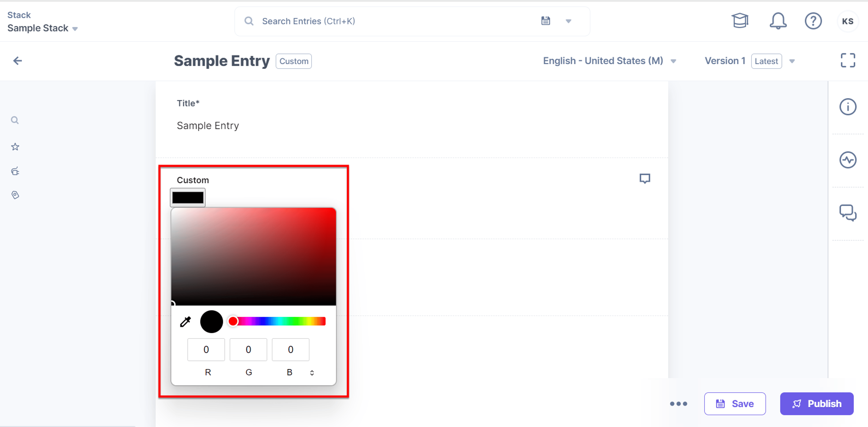Click the Custom field label
868x427 pixels.
pos(193,180)
